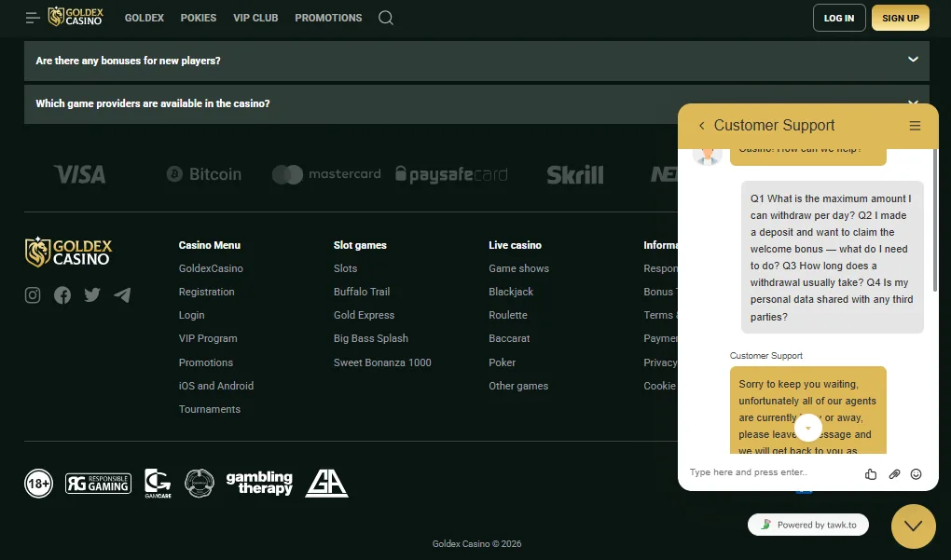951x560 pixels.
Task: Open the Big Bass Splash link
Action: [x=370, y=338]
